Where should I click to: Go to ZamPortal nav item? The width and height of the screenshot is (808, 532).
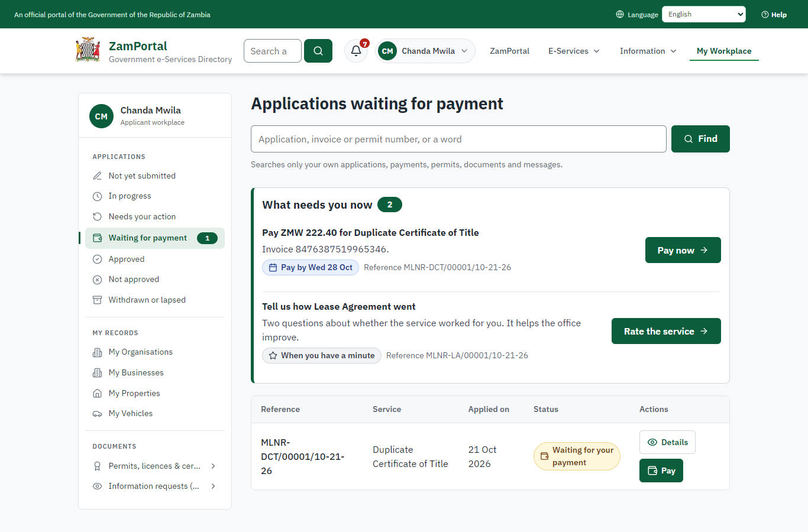(509, 51)
